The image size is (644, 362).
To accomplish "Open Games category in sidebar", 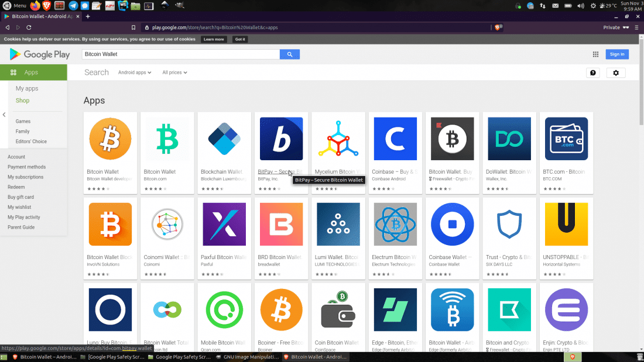I will coord(23,122).
